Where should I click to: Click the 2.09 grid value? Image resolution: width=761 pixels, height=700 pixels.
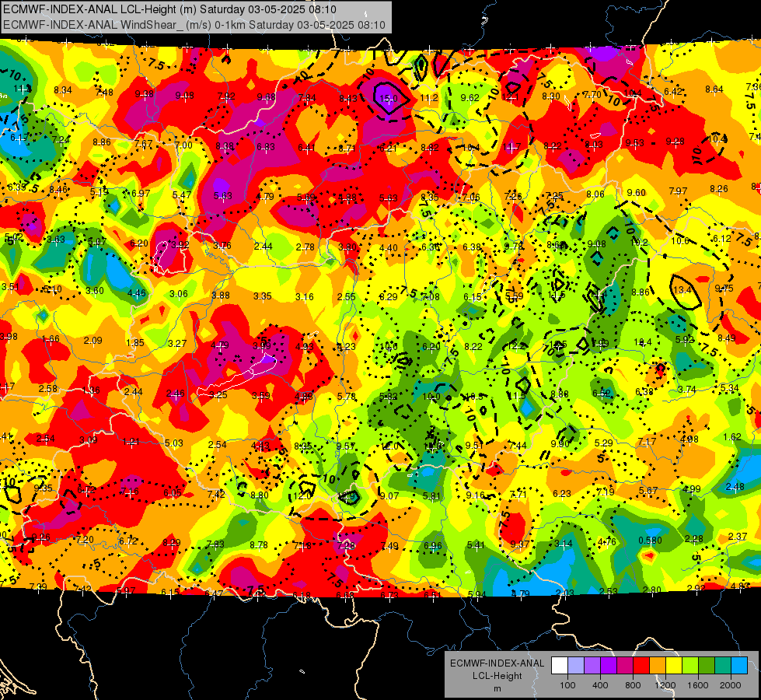pyautogui.click(x=93, y=341)
